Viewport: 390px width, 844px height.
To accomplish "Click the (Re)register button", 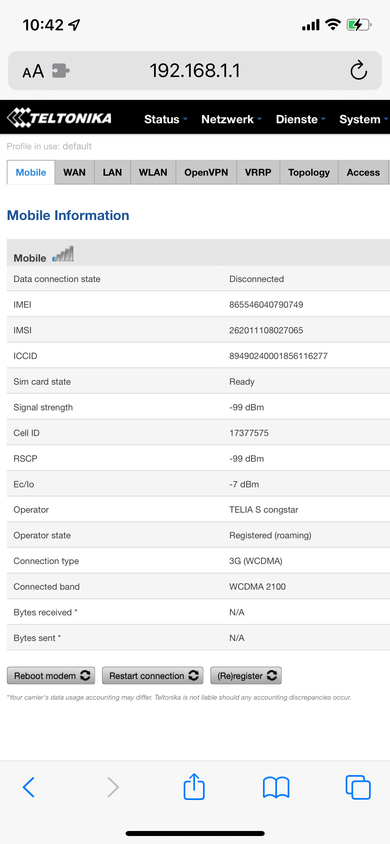I will pyautogui.click(x=246, y=676).
